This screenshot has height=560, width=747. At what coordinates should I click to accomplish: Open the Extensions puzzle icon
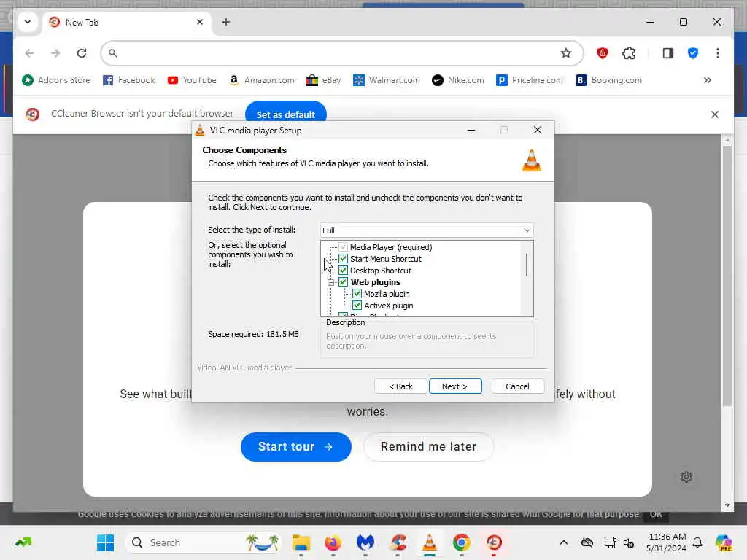(x=629, y=52)
